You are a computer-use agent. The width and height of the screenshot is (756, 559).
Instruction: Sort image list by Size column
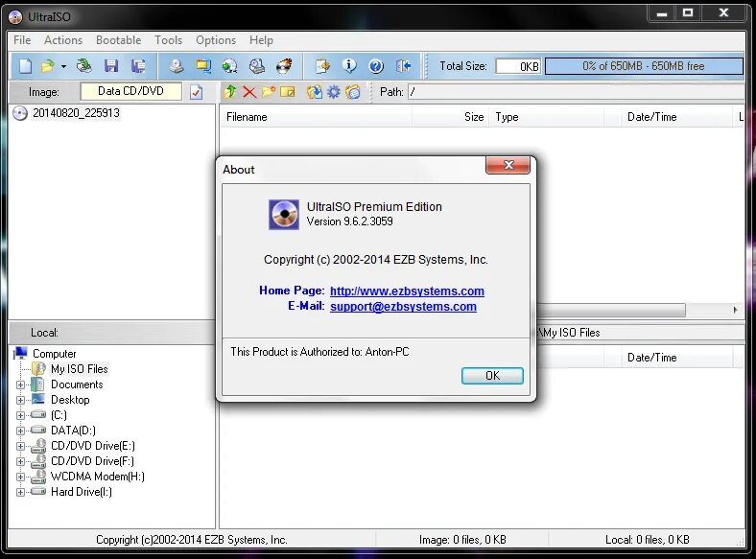[450, 117]
